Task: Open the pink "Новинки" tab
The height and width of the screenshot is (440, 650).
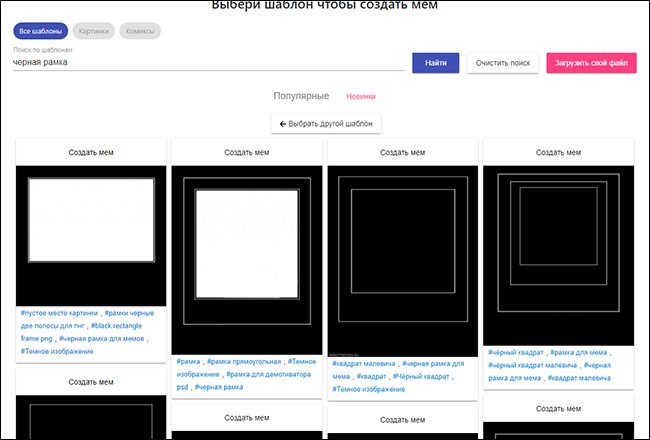Action: point(361,97)
